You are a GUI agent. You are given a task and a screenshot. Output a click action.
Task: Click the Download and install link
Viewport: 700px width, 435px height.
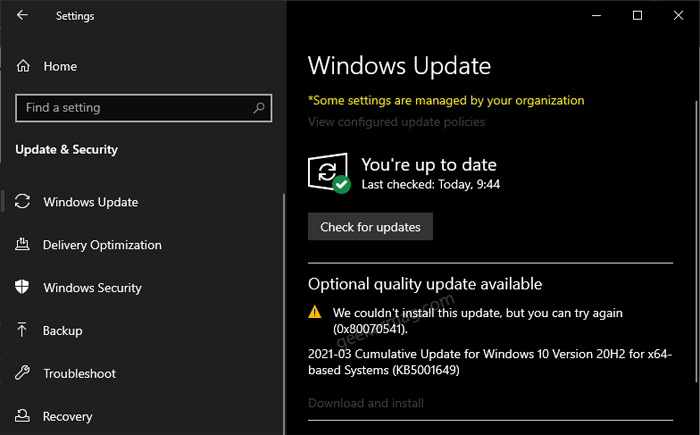pyautogui.click(x=366, y=403)
